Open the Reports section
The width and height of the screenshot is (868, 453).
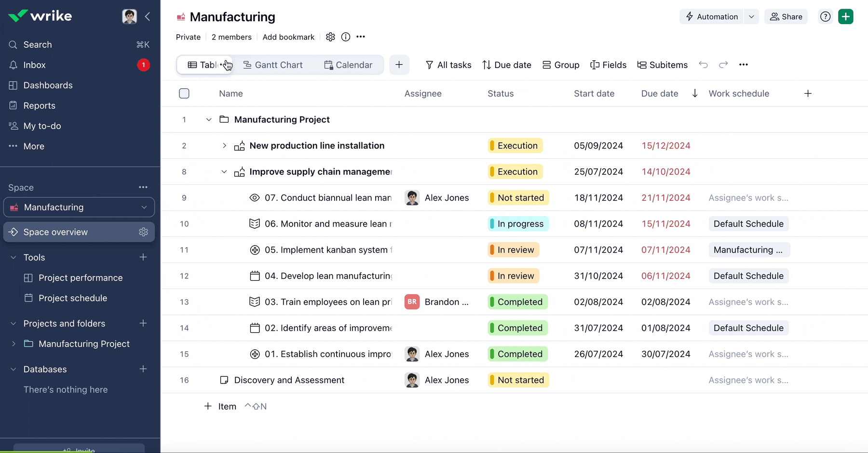point(39,105)
